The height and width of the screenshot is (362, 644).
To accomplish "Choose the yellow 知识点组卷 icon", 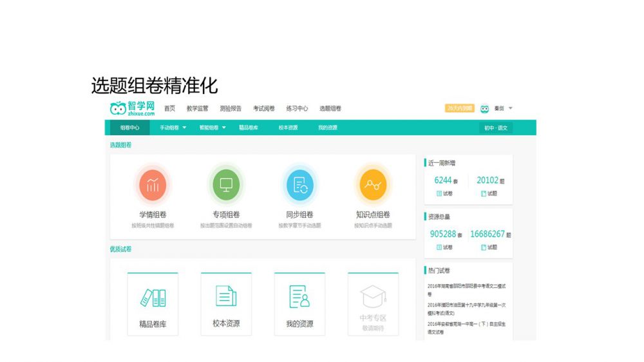I will (x=373, y=186).
